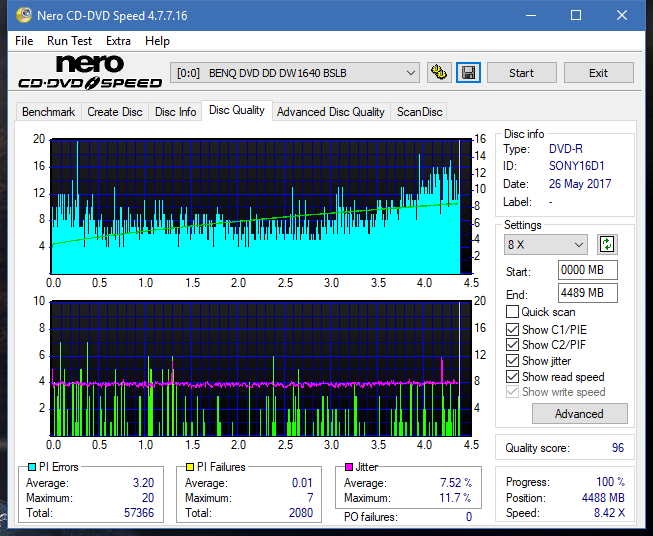The height and width of the screenshot is (536, 653).
Task: Expand the 8 X speed dropdown
Action: pyautogui.click(x=546, y=244)
